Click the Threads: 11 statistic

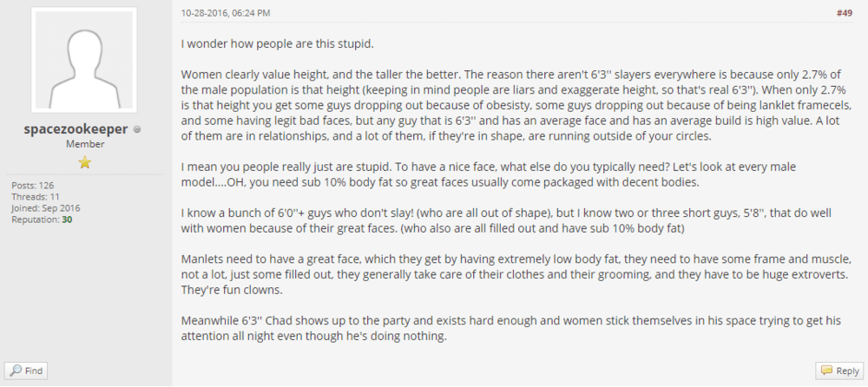[x=36, y=197]
